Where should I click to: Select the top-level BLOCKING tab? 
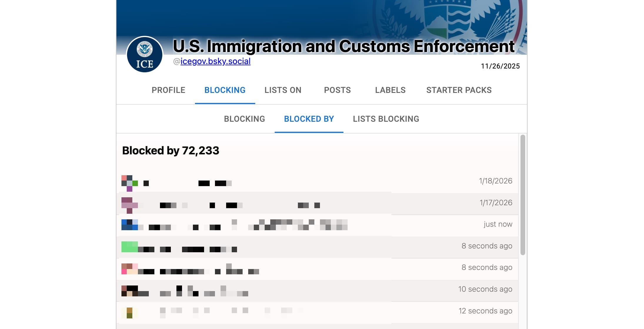point(225,90)
